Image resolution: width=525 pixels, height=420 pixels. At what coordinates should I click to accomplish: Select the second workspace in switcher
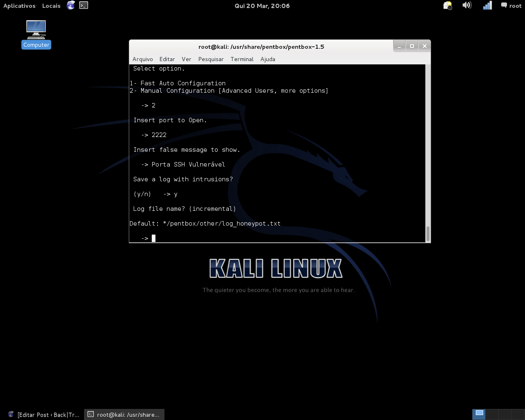(492, 414)
